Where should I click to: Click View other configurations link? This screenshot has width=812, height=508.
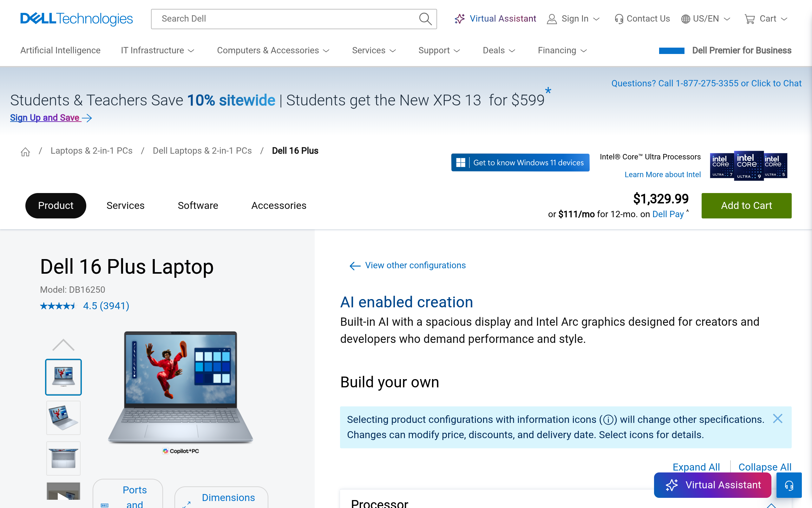pyautogui.click(x=416, y=265)
